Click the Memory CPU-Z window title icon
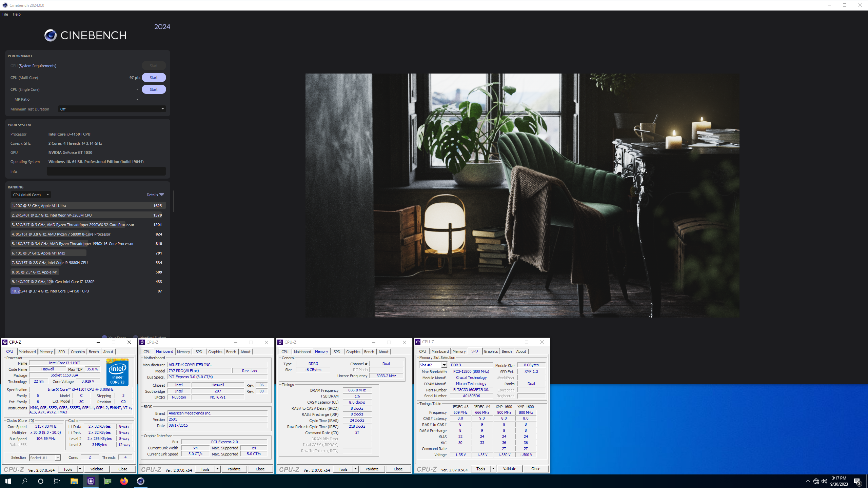 pyautogui.click(x=280, y=342)
